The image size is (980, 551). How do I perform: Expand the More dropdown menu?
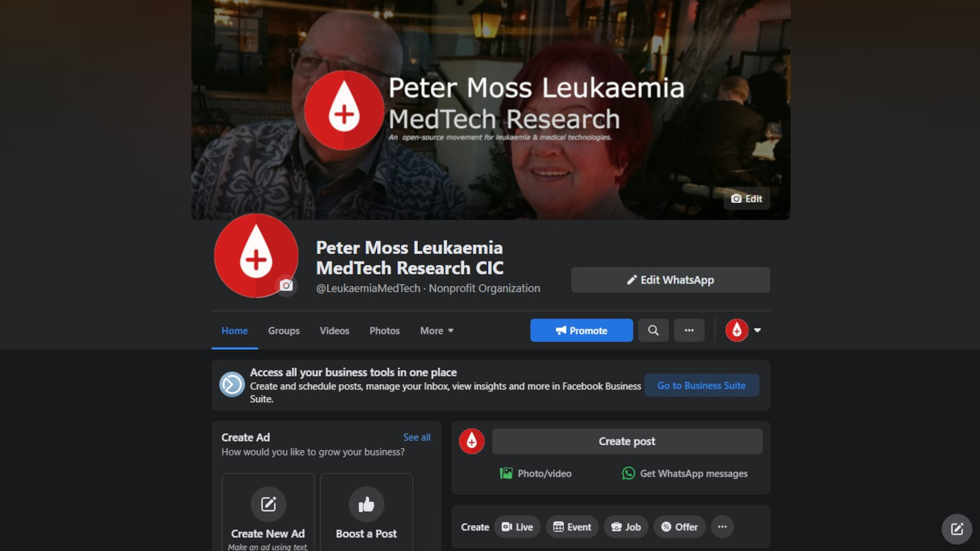click(436, 331)
